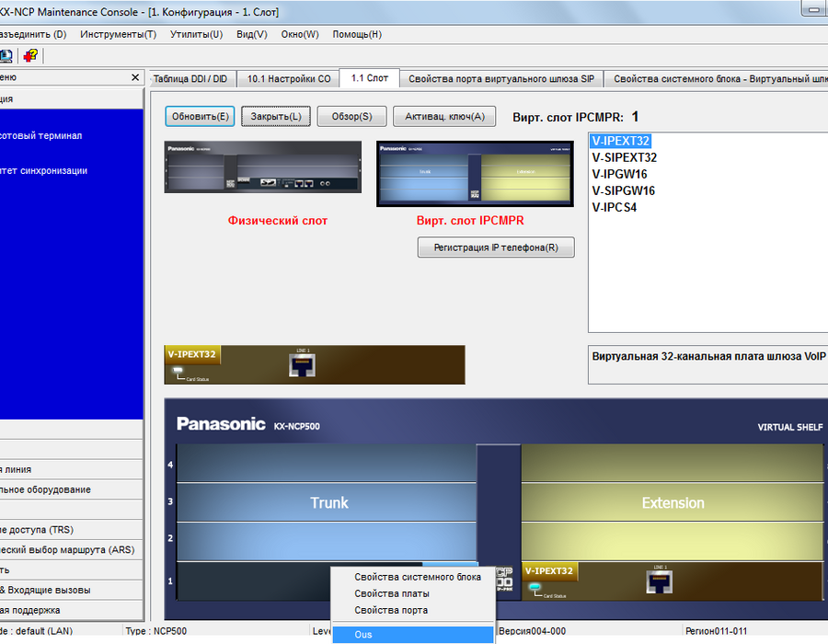Open the Утилиты(U) menu
Image resolution: width=828 pixels, height=644 pixels.
197,34
